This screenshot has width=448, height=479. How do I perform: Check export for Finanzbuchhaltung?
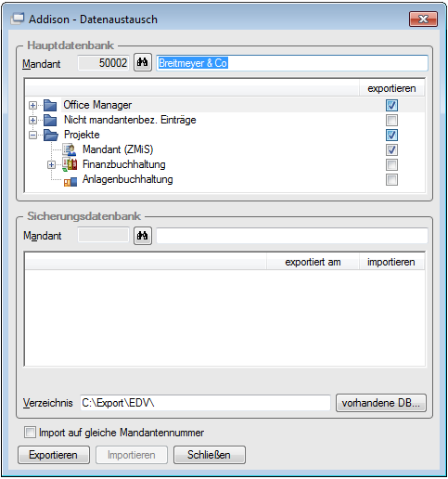[x=391, y=164]
